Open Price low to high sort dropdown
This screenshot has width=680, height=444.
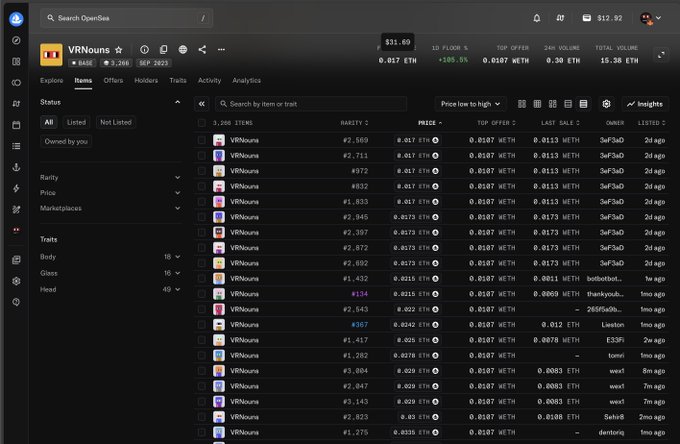(470, 104)
